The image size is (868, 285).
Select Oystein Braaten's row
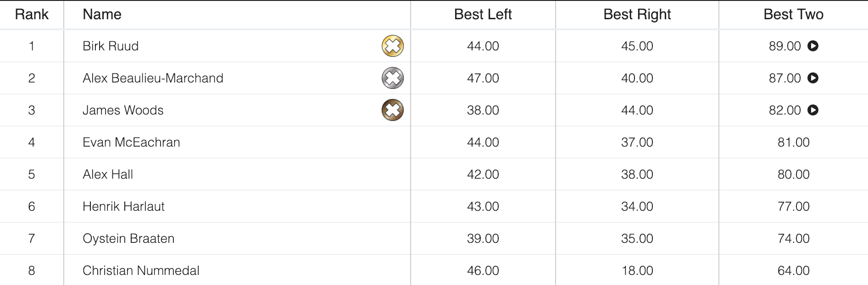click(x=128, y=238)
